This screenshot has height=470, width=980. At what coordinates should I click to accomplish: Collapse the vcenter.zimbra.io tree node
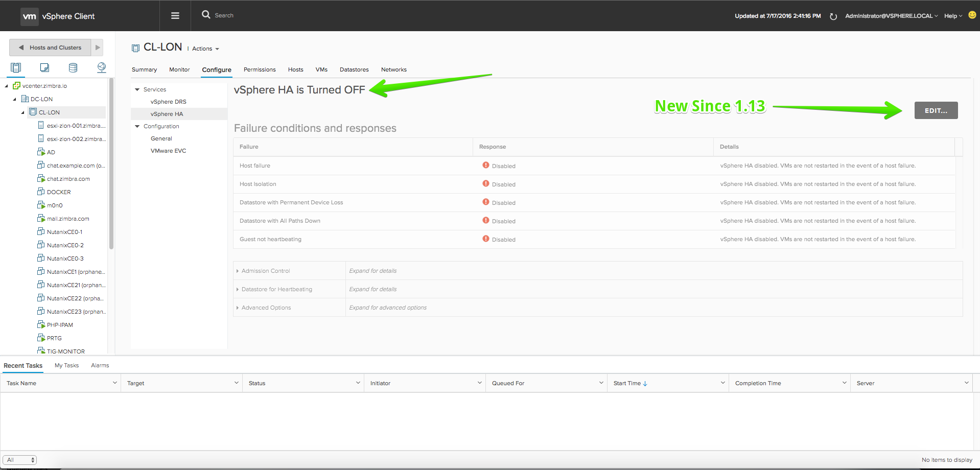tap(7, 86)
